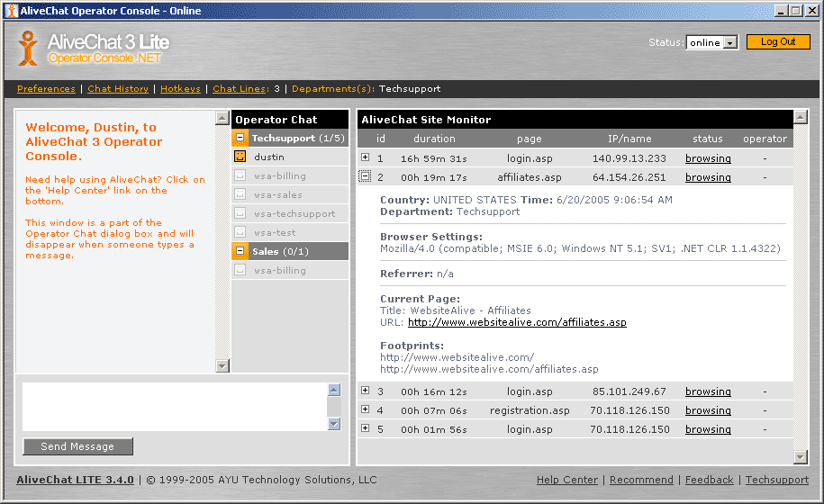
Task: Click the operator column header
Action: (x=765, y=139)
